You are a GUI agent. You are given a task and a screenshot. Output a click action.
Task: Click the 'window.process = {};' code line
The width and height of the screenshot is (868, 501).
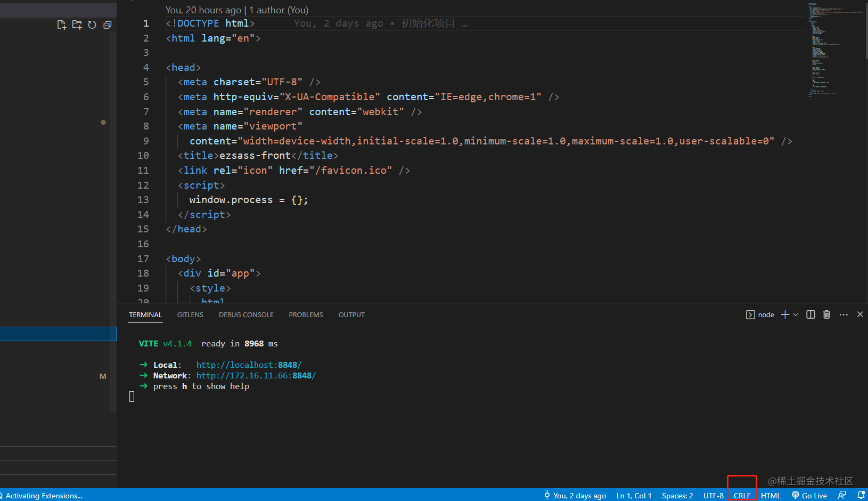click(x=248, y=199)
